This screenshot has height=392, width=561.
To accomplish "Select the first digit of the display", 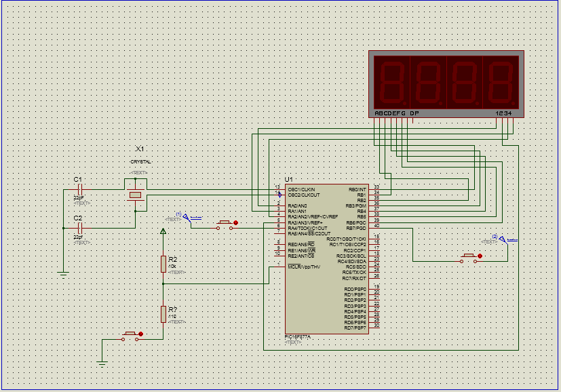I will [x=392, y=82].
